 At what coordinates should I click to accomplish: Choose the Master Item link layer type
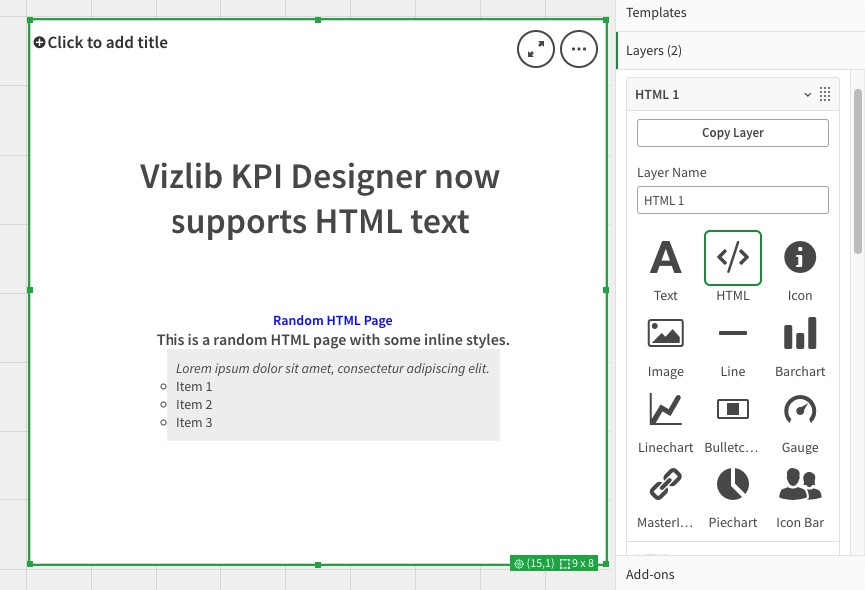(665, 484)
